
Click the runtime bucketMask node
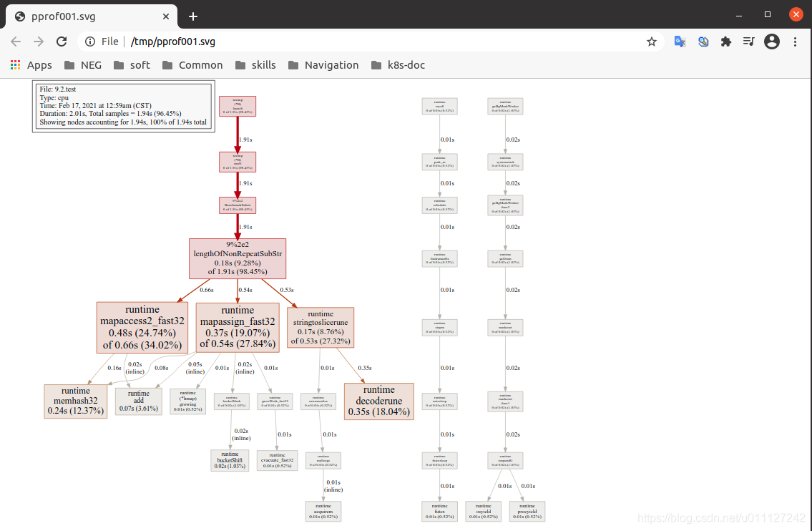click(x=232, y=401)
